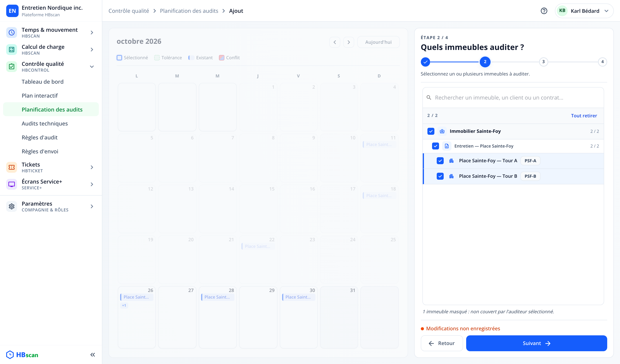Click the search magnifier icon
Viewport: 620px width, 364px height.
point(429,98)
